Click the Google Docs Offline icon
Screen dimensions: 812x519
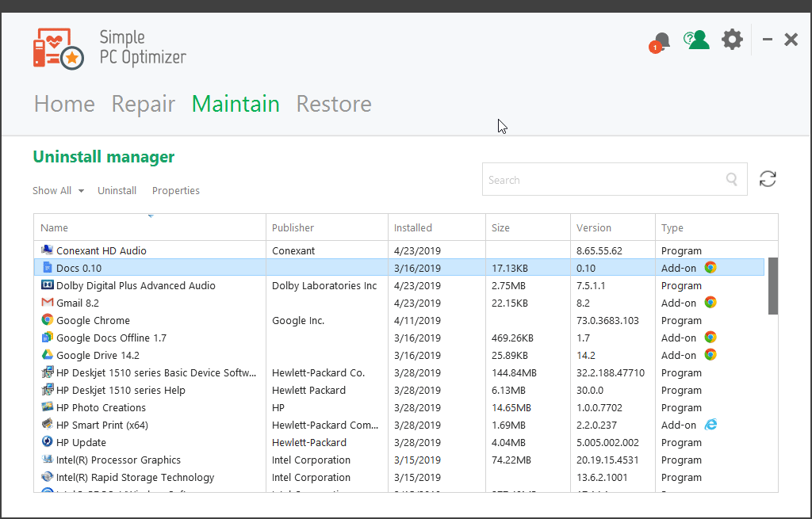click(47, 338)
